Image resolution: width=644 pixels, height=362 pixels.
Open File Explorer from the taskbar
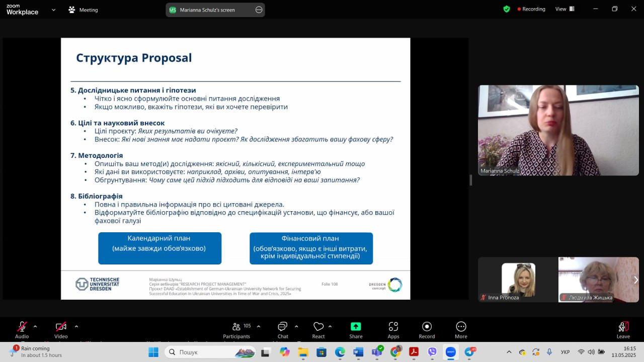[x=303, y=352]
